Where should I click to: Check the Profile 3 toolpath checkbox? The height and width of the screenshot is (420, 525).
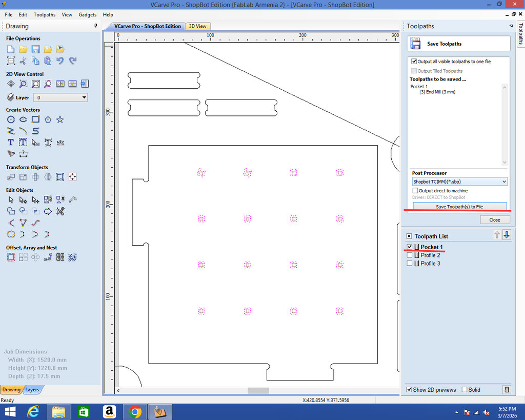click(x=410, y=264)
